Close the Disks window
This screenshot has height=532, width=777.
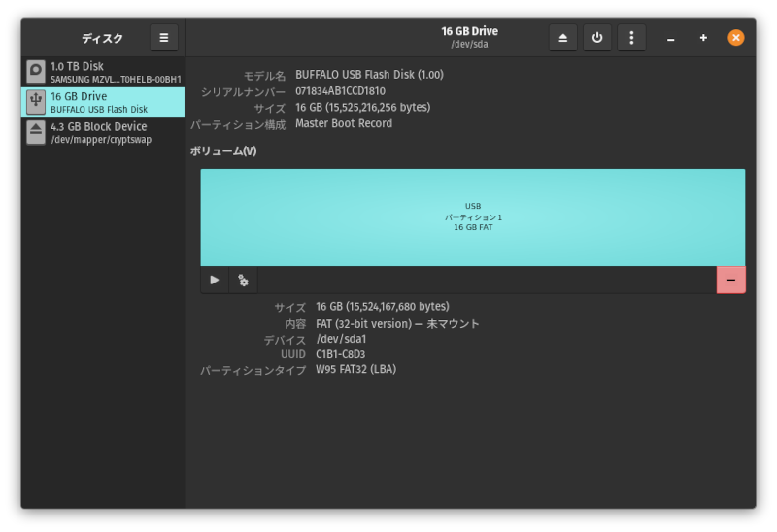point(736,38)
